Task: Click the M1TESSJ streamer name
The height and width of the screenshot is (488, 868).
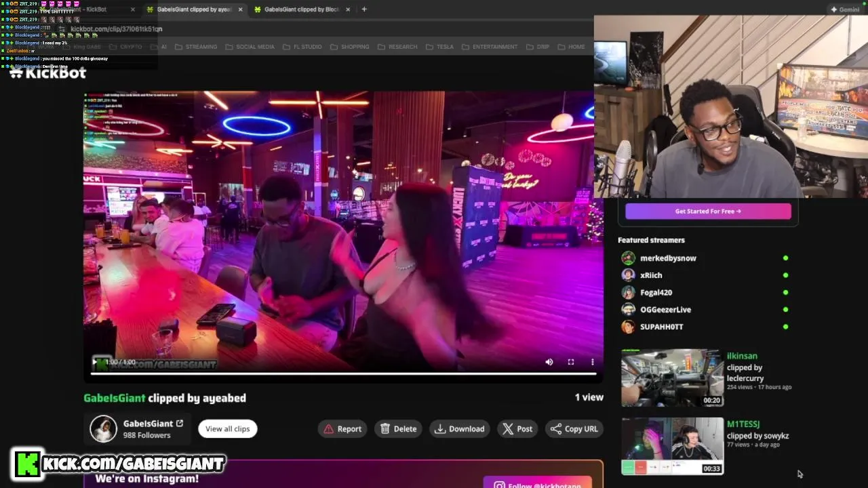Action: click(x=743, y=424)
